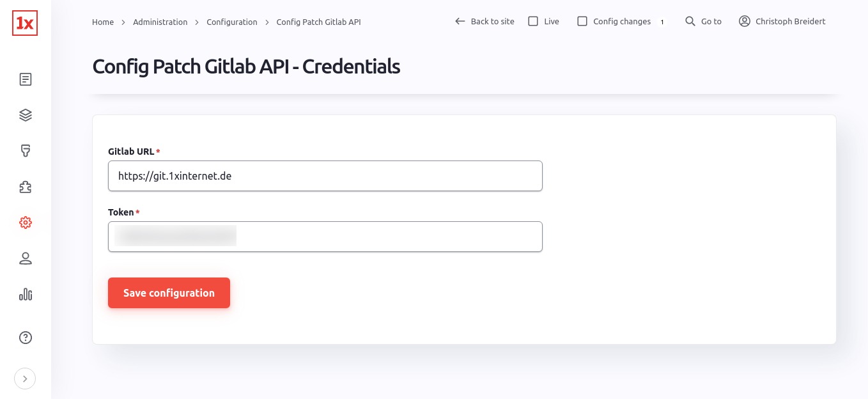Click the 1x site logo
Screen dimensions: 868x399
point(24,23)
